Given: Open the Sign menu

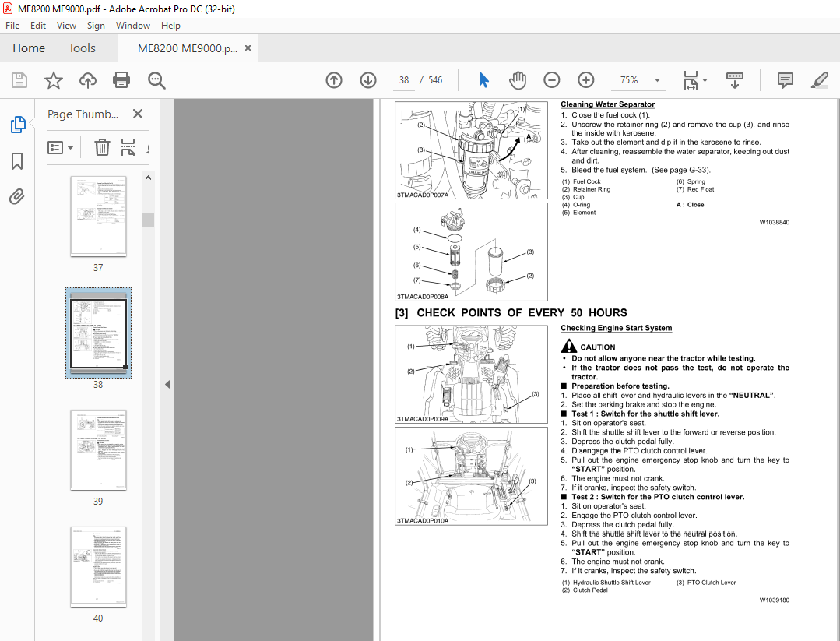Looking at the screenshot, I should pos(96,25).
